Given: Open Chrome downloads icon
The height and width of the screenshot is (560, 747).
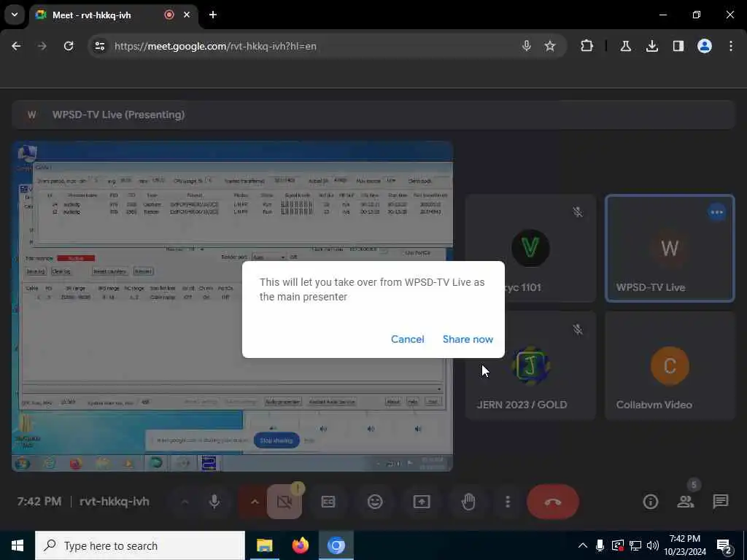Looking at the screenshot, I should [x=651, y=46].
